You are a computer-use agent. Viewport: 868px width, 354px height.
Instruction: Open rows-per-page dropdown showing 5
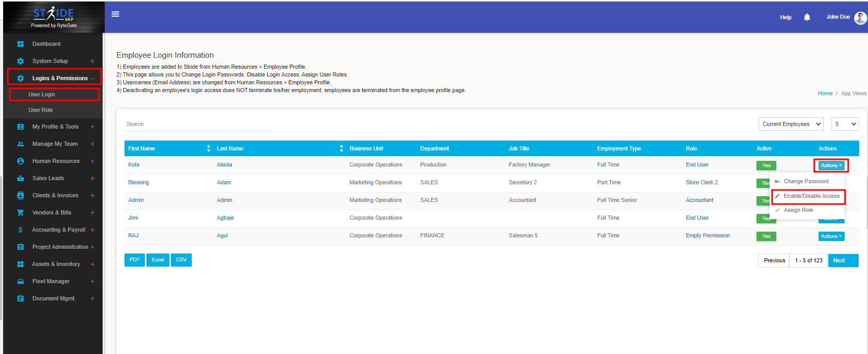pos(845,124)
